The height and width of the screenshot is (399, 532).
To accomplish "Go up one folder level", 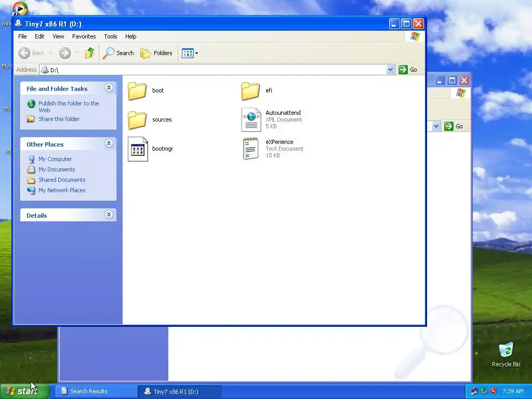I will tap(90, 53).
